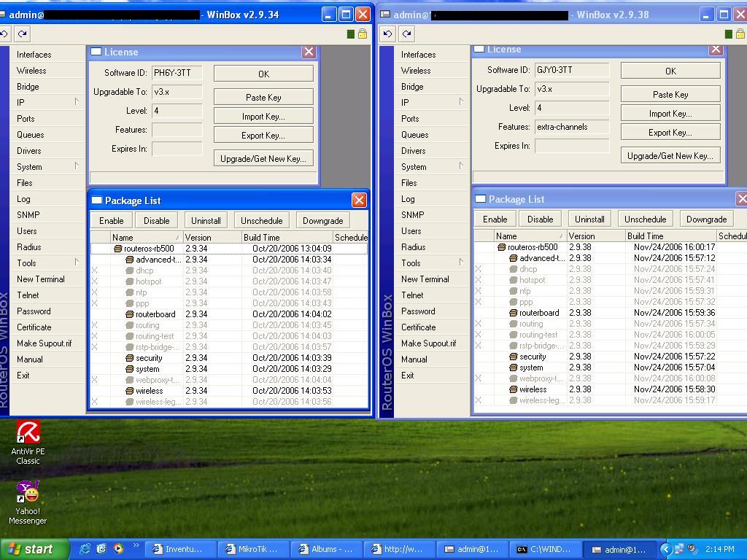This screenshot has width=747, height=560.
Task: Click the X mark beside ppp in left list
Action: (94, 303)
